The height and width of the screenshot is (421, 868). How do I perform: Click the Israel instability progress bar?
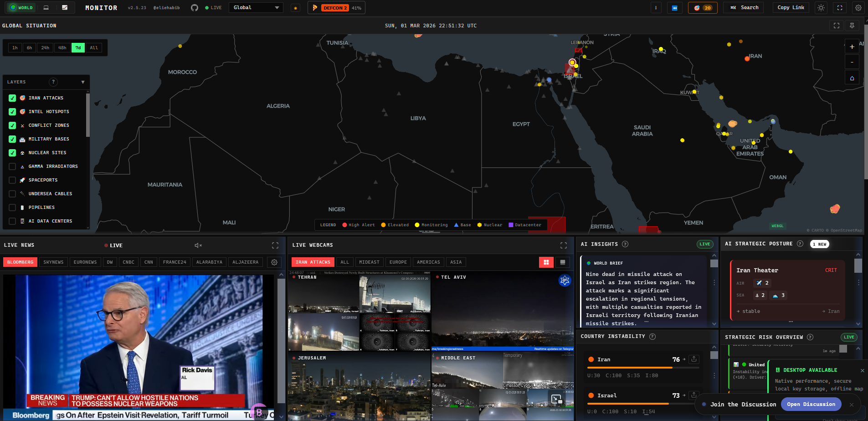(643, 404)
